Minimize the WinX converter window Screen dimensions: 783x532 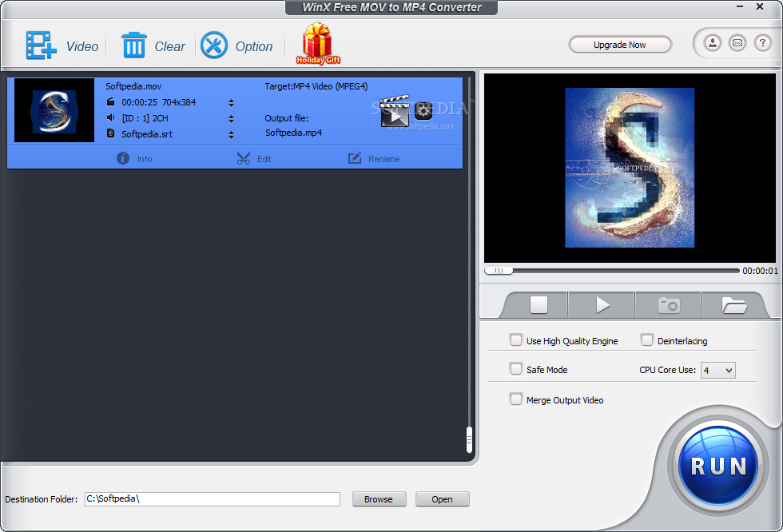(740, 6)
